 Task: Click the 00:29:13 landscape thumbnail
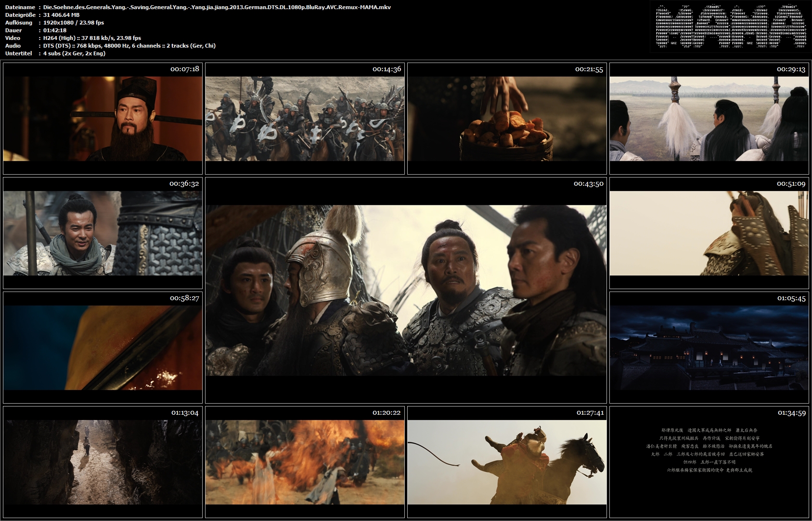pyautogui.click(x=709, y=118)
